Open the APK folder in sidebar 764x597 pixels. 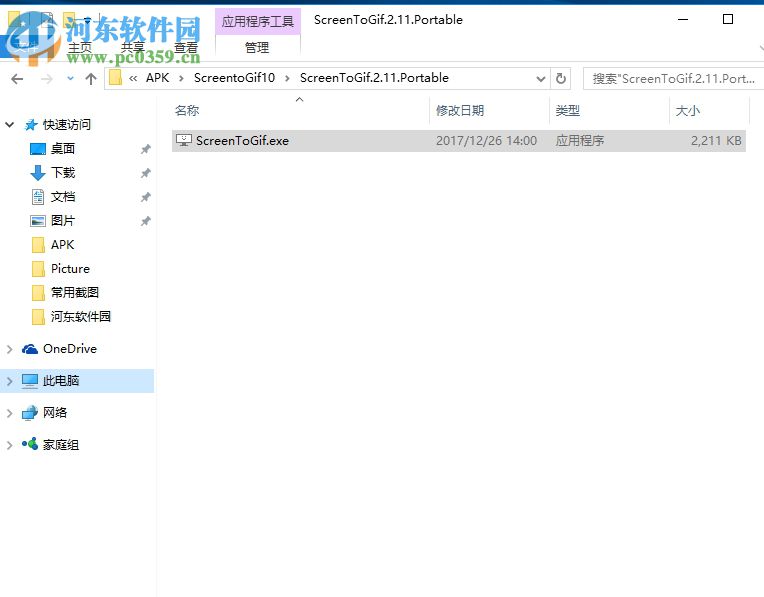click(x=62, y=245)
